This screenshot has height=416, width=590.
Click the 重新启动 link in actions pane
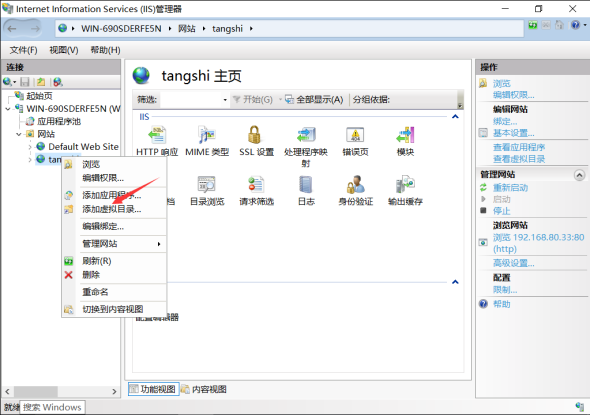510,187
